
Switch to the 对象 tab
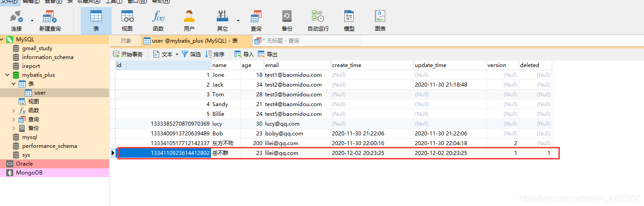click(x=126, y=40)
